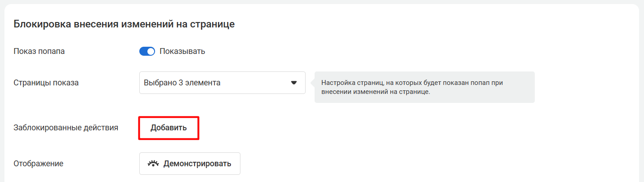Open the "Страницы показа" dropdown
The height and width of the screenshot is (182, 644).
coord(222,83)
